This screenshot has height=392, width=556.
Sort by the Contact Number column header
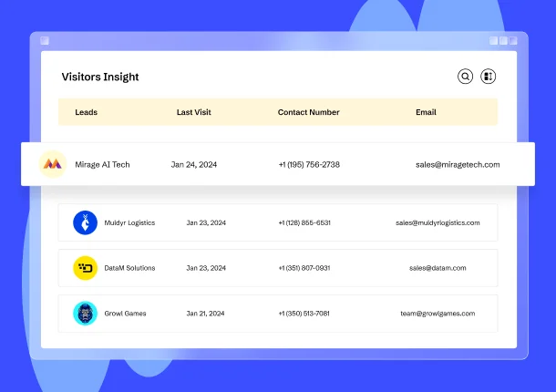pyautogui.click(x=308, y=112)
